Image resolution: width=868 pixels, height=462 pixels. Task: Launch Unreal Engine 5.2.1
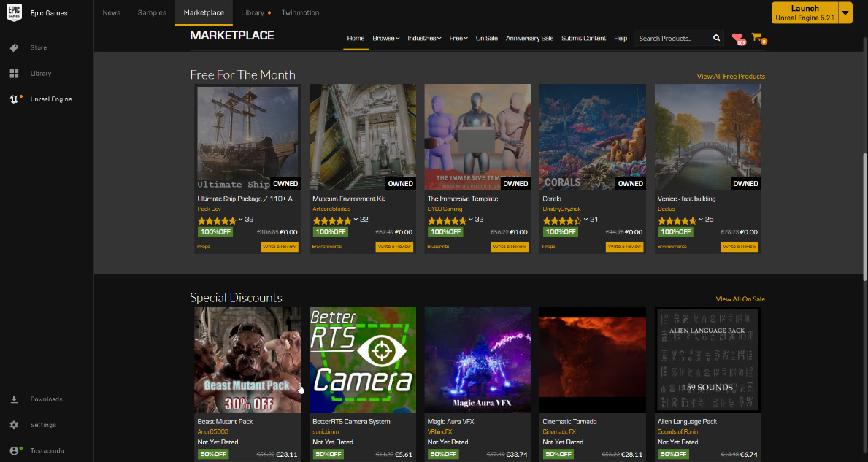(x=805, y=12)
